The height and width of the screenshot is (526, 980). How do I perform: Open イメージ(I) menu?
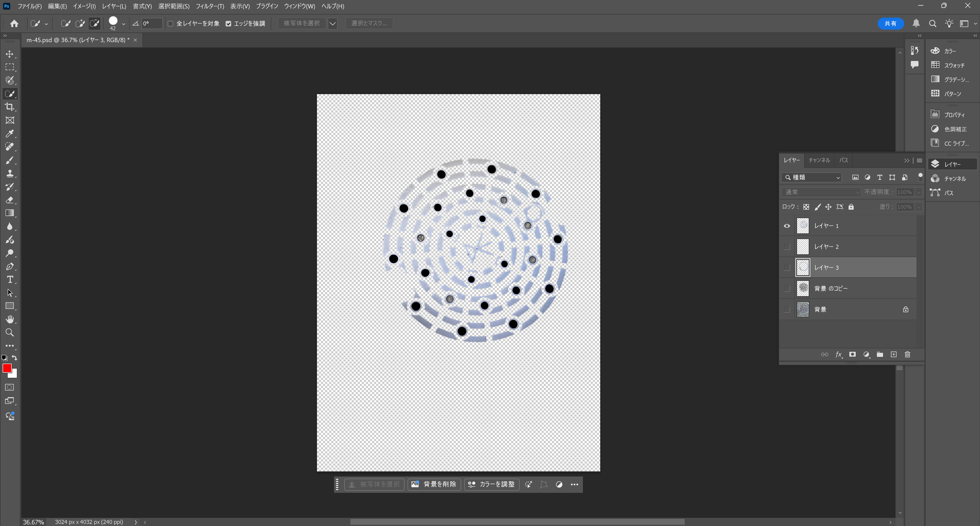84,6
